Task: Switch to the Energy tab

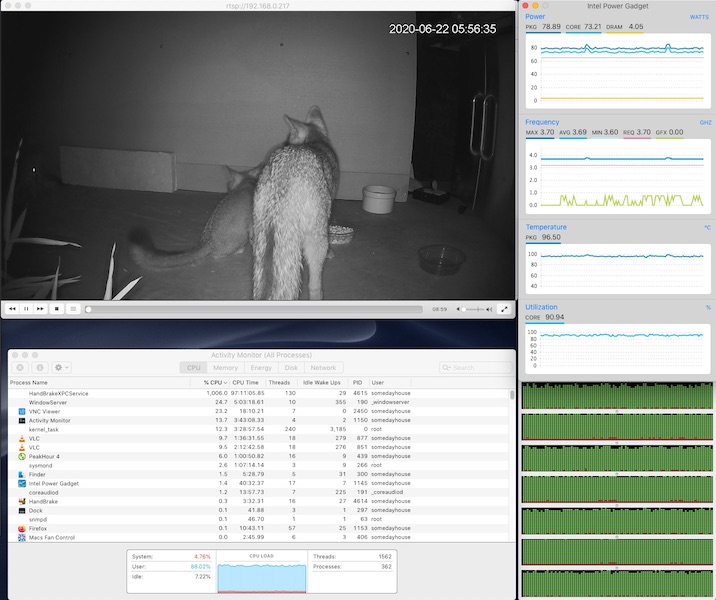Action: click(261, 368)
